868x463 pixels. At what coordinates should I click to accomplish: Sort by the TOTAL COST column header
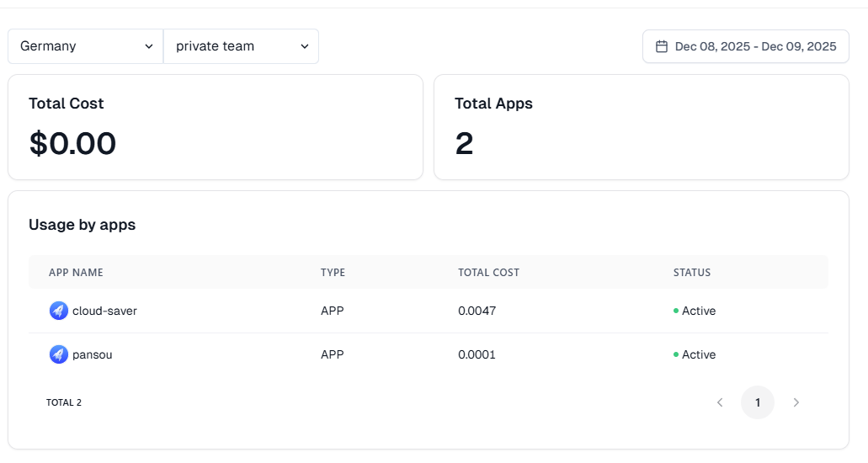(x=488, y=273)
